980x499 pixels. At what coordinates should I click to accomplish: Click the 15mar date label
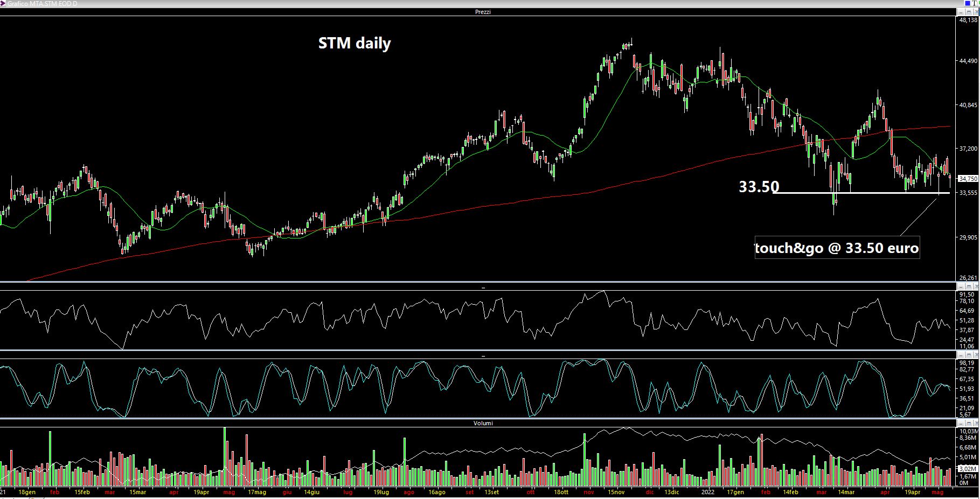pos(138,492)
